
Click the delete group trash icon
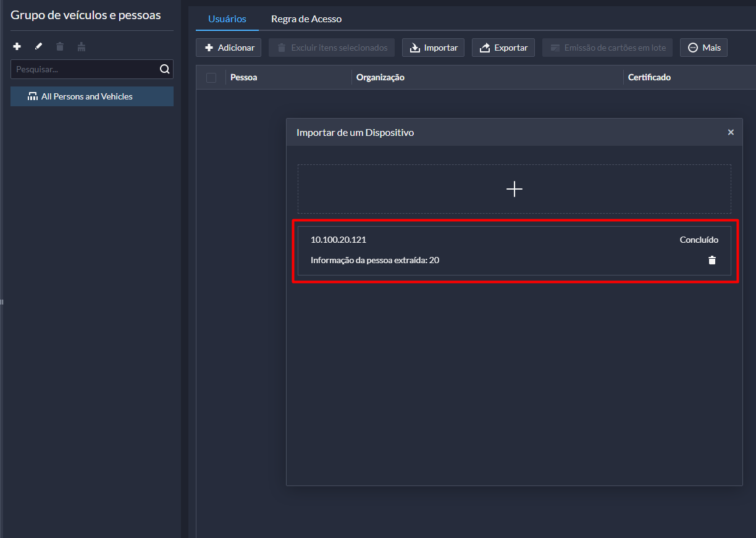click(x=59, y=46)
